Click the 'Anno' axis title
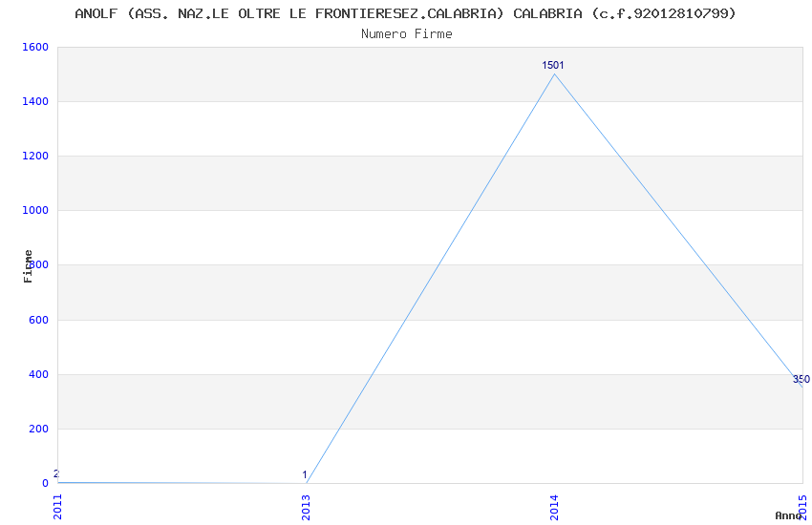 [x=787, y=515]
